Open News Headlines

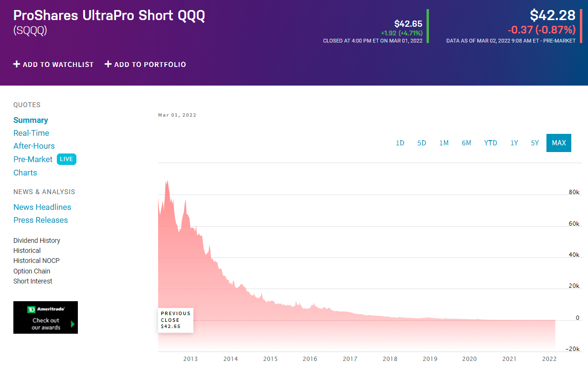click(42, 207)
